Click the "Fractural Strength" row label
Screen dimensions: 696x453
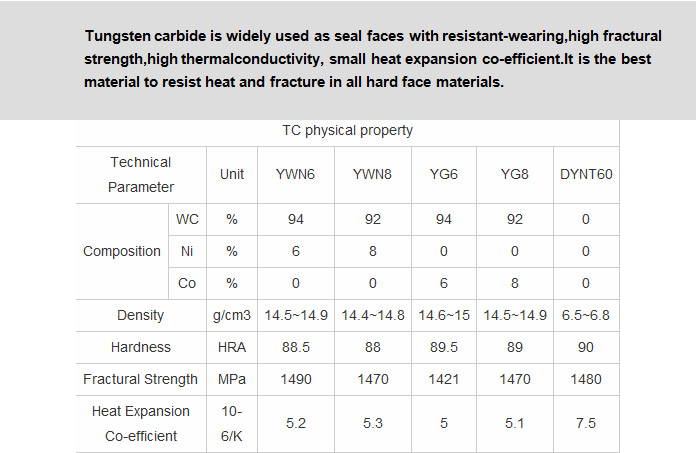point(141,379)
